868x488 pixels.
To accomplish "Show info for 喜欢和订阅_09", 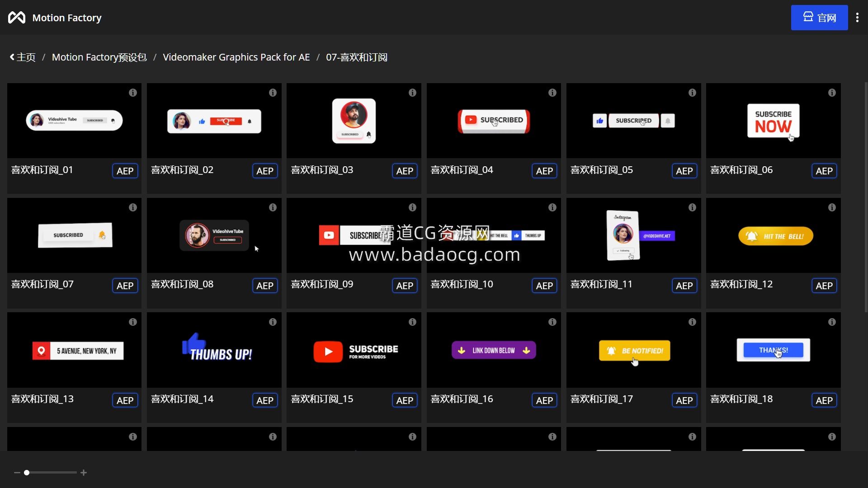I will click(x=412, y=207).
